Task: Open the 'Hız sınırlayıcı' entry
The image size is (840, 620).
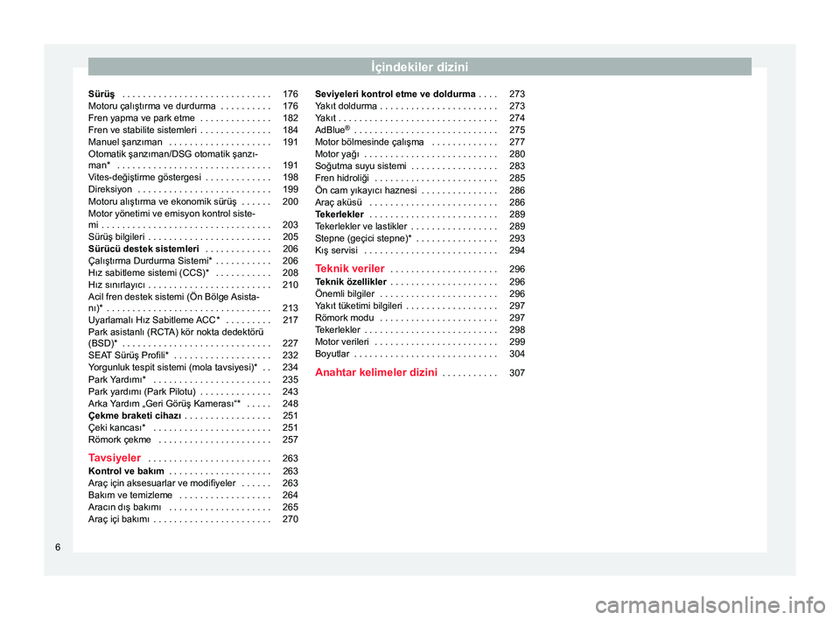Action: coord(192,285)
